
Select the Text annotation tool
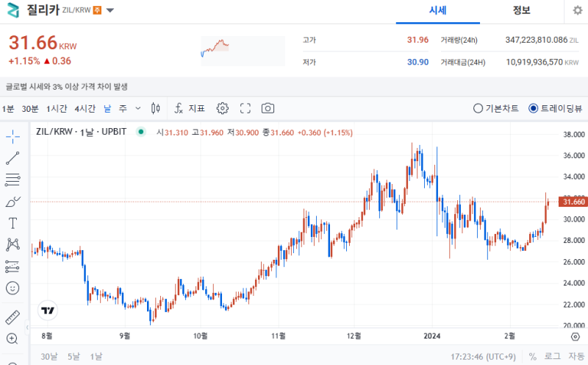[x=12, y=224]
